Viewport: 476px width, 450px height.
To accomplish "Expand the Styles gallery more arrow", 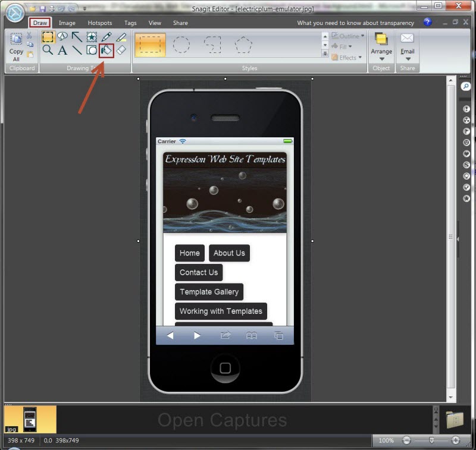I will point(325,54).
